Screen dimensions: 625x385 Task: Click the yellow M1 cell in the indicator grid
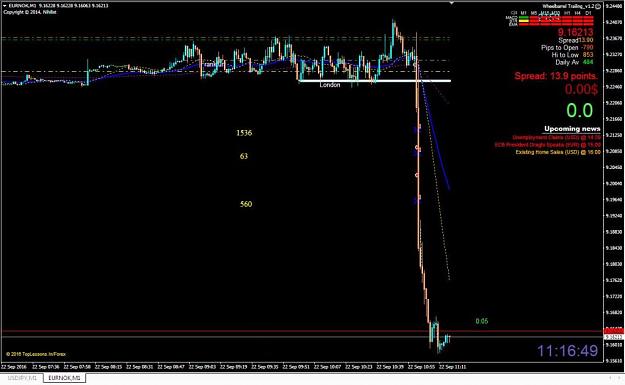coord(524,21)
